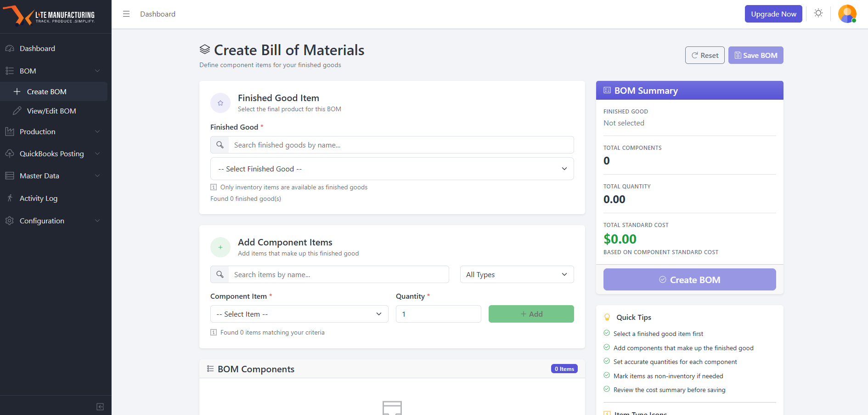Click the hamburger menu toggle icon
The height and width of the screenshot is (415, 868).
[x=126, y=14]
